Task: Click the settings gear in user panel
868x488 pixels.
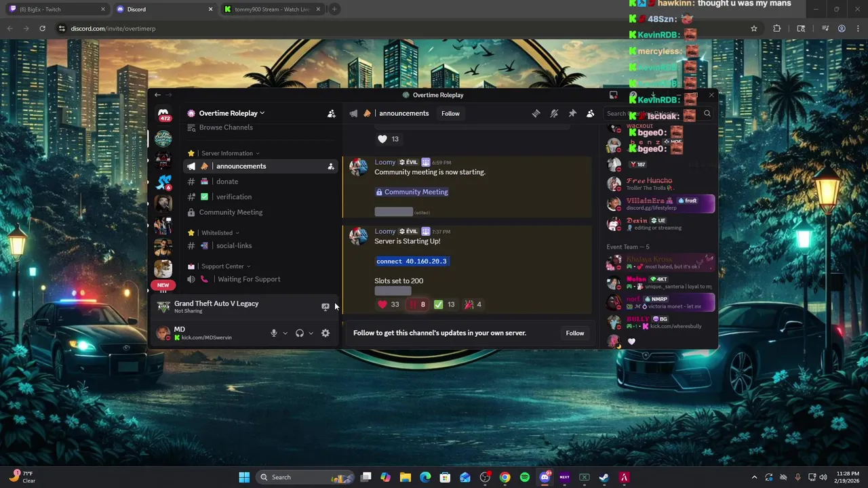Action: (325, 333)
